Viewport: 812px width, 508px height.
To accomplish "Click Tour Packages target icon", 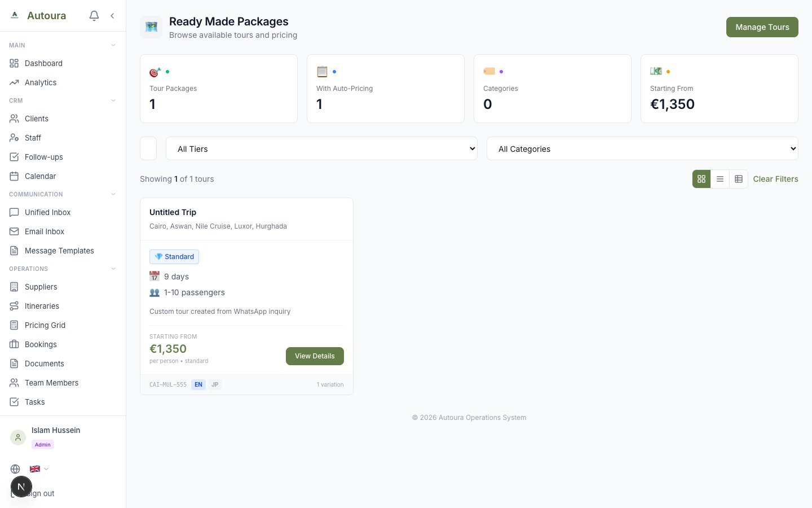I will (x=155, y=72).
